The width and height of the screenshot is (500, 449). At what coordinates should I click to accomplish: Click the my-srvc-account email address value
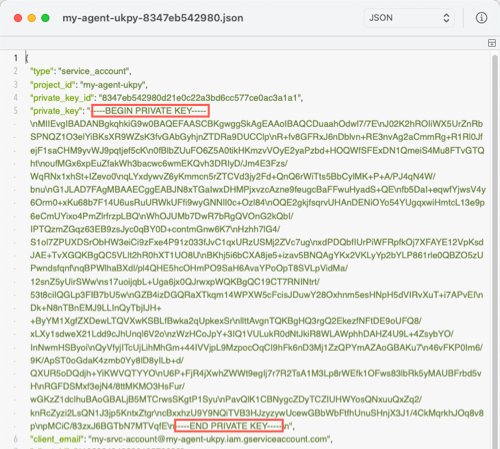point(210,439)
